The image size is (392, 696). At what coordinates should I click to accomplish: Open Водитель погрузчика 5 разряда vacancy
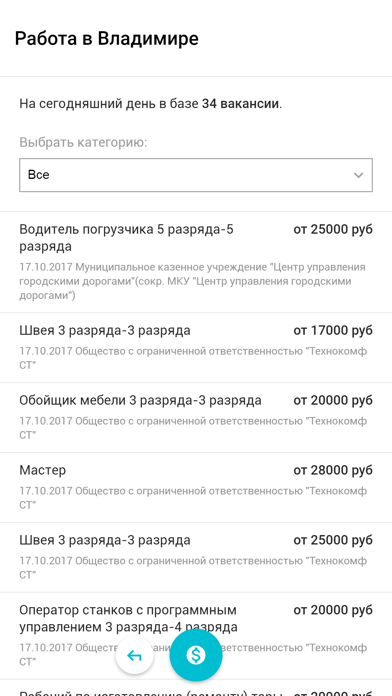[x=196, y=262]
